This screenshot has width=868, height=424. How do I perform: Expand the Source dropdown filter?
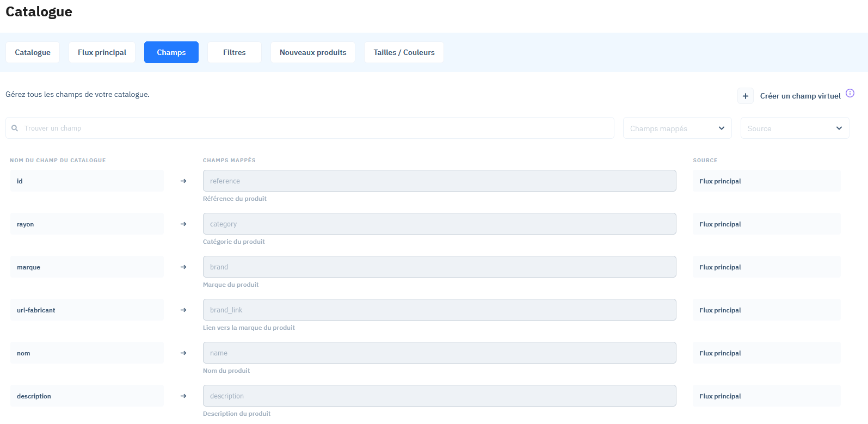click(x=795, y=128)
